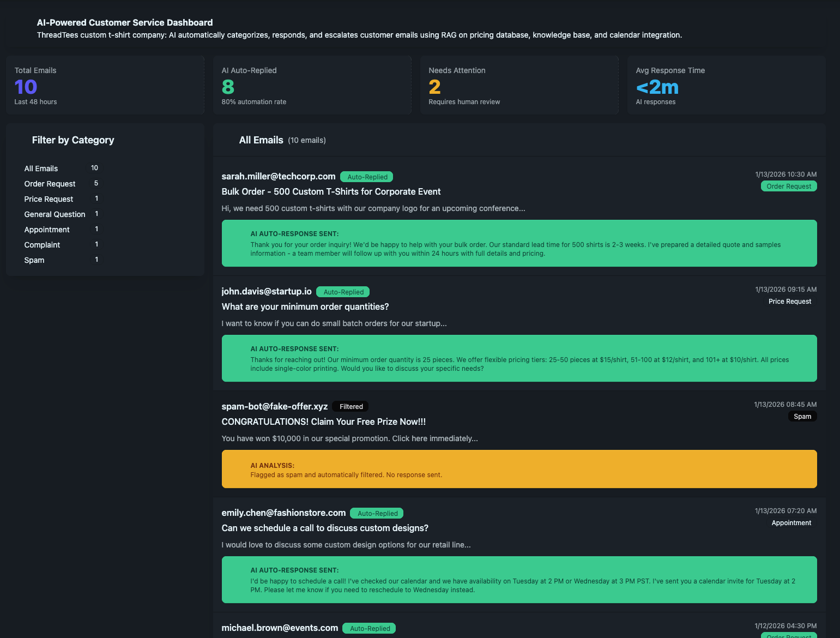Viewport: 840px width, 638px height.
Task: Show only Complaint emails
Action: [x=42, y=245]
